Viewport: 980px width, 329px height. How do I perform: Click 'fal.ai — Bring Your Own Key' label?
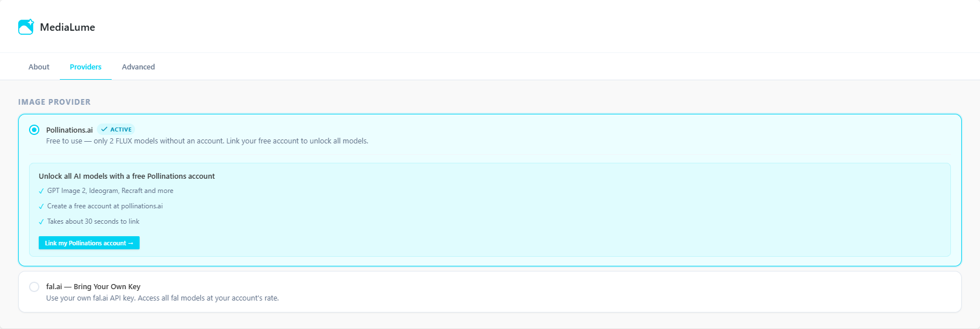click(x=93, y=287)
